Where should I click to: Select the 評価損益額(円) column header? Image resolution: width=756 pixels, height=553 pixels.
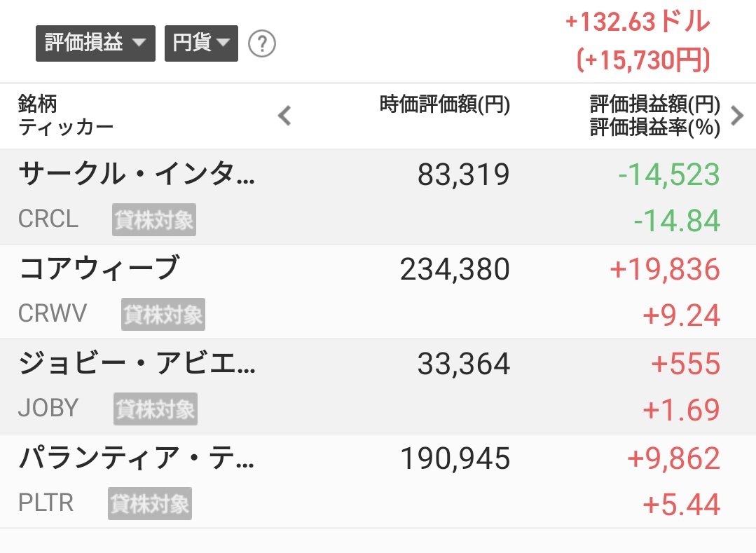click(x=654, y=104)
